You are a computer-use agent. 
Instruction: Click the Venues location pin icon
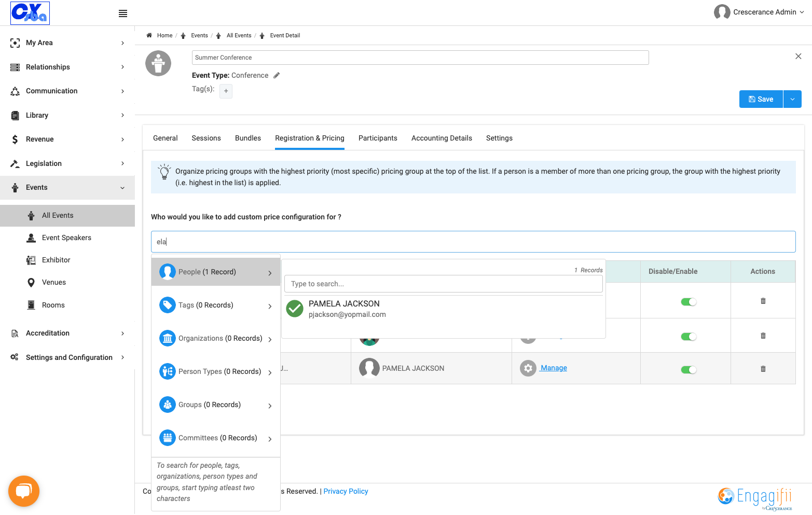pyautogui.click(x=31, y=282)
